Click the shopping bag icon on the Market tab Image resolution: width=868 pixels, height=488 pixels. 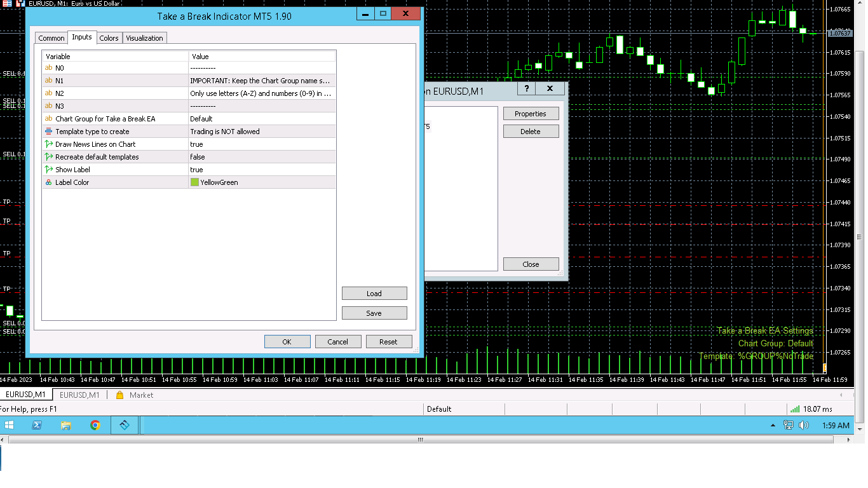[119, 395]
